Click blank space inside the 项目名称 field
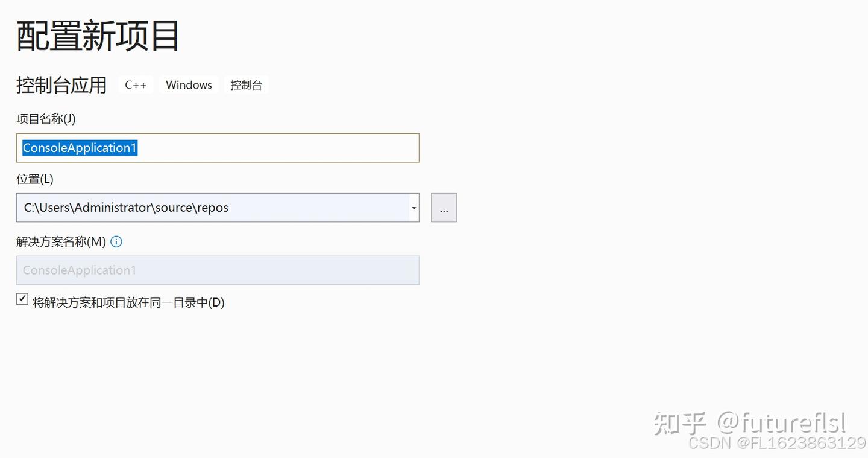 tap(277, 148)
